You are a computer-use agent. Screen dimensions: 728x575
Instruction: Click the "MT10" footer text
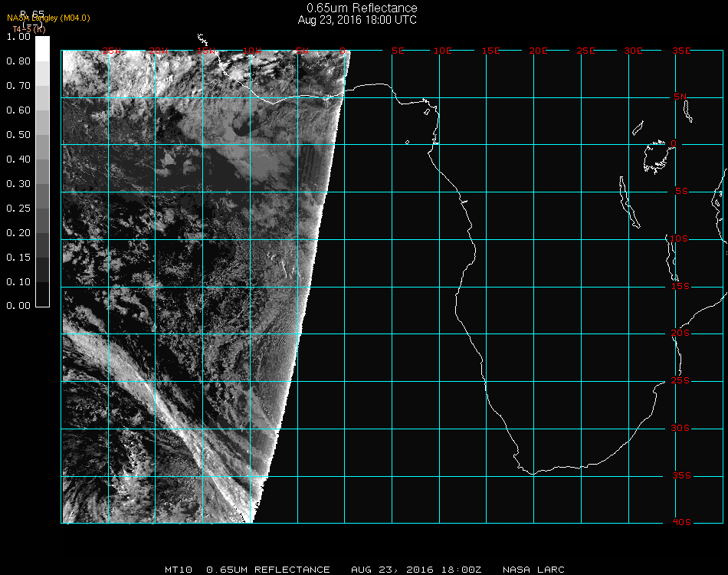pyautogui.click(x=177, y=570)
